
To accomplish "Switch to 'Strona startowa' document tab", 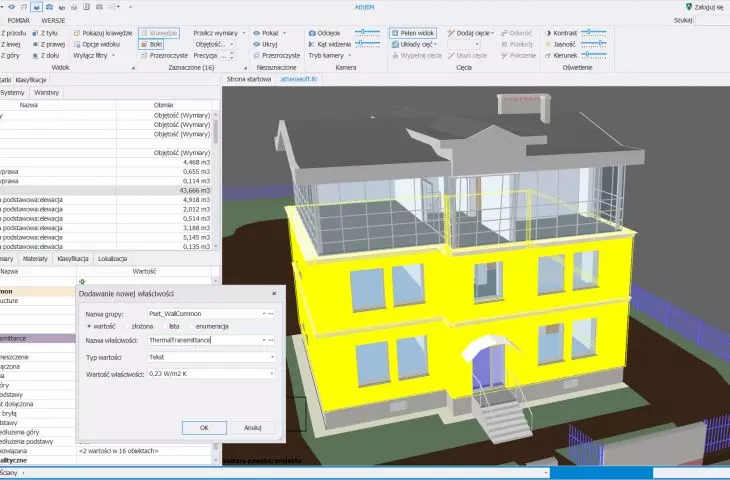I will (x=249, y=79).
